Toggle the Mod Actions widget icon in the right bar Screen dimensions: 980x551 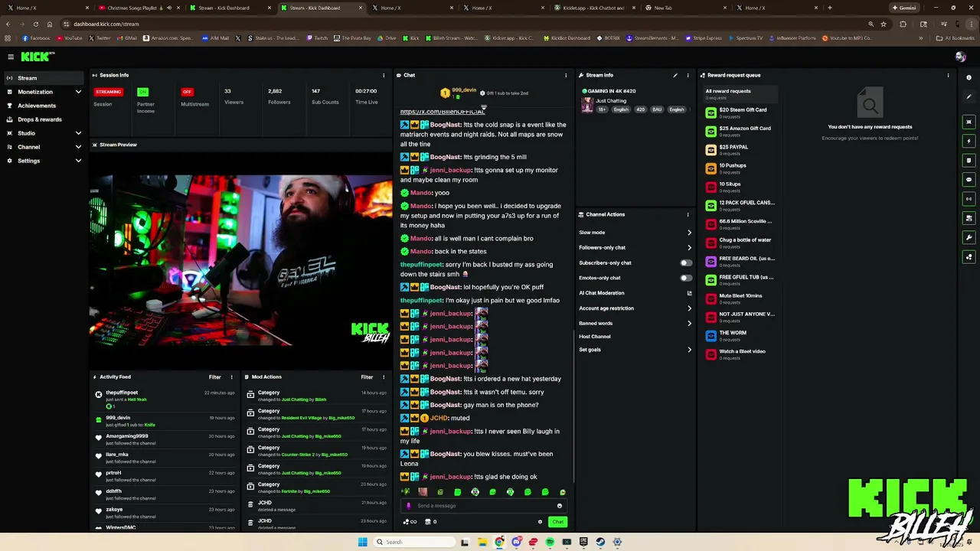(x=969, y=161)
